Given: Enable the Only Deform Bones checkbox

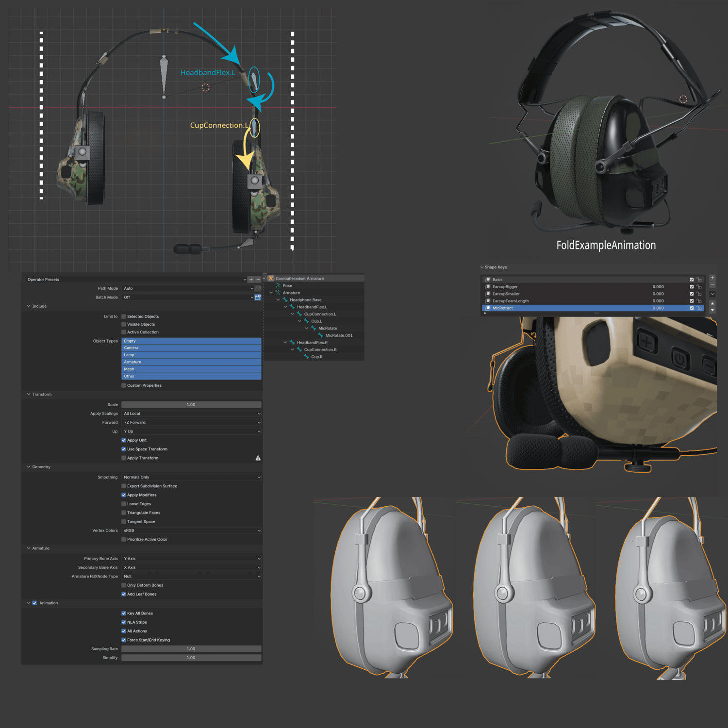Looking at the screenshot, I should pyautogui.click(x=124, y=585).
